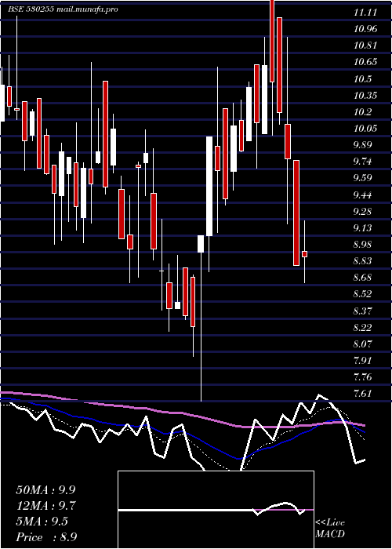Viewport: 392px width, 549px height.
Task: Click the 7.61 price axis label
Action: (363, 394)
